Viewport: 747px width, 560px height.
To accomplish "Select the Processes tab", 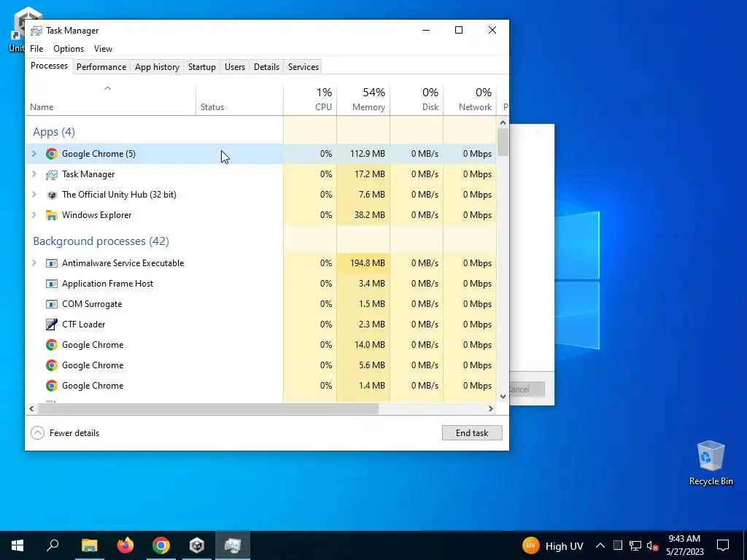I will coord(49,66).
